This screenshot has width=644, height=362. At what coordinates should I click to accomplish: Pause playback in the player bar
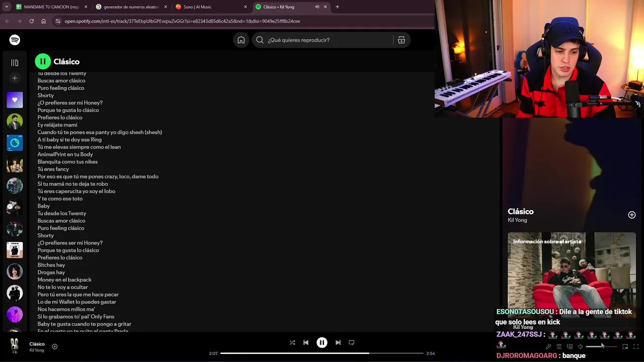(x=322, y=342)
